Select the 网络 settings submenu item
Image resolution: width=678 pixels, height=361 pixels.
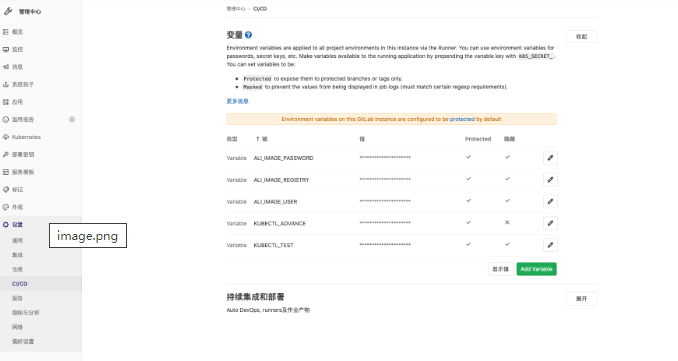click(x=17, y=327)
